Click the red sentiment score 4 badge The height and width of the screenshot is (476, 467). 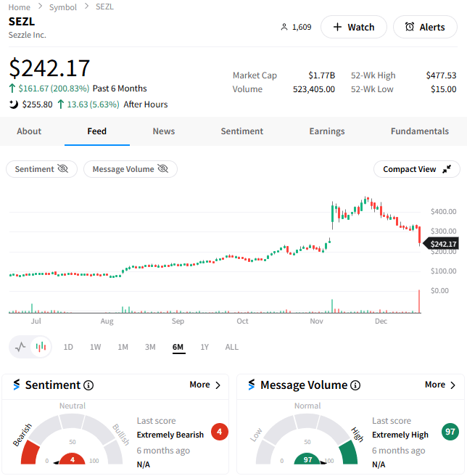220,431
